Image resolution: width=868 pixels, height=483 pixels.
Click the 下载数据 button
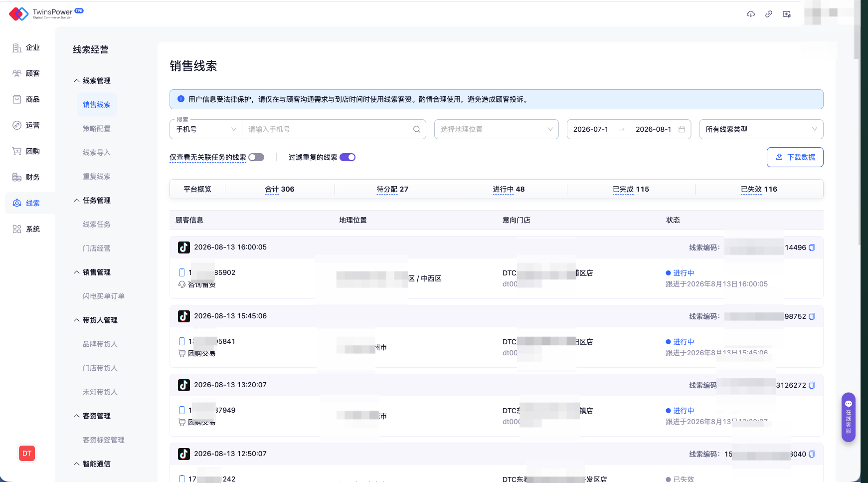[795, 157]
